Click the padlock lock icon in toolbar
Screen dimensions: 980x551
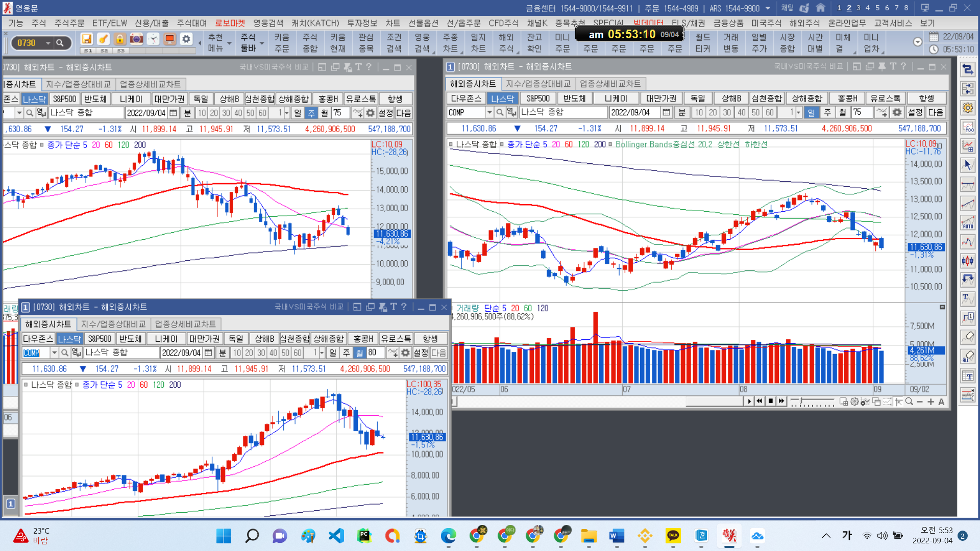(120, 39)
